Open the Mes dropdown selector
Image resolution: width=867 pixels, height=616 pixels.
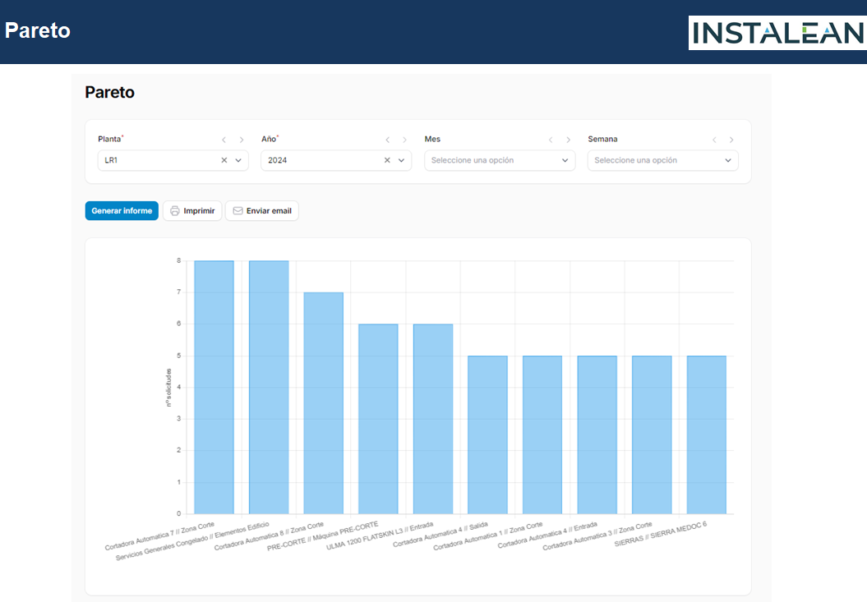[x=500, y=161]
